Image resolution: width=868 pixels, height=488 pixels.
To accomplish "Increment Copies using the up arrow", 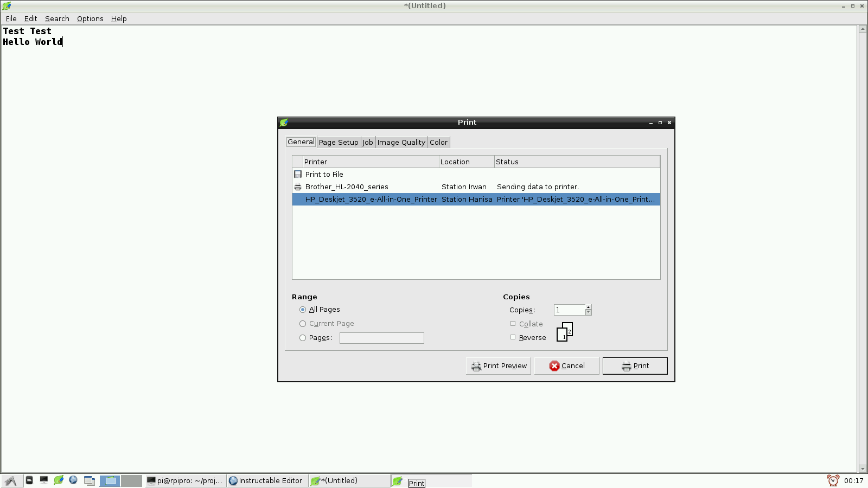I will pyautogui.click(x=588, y=307).
